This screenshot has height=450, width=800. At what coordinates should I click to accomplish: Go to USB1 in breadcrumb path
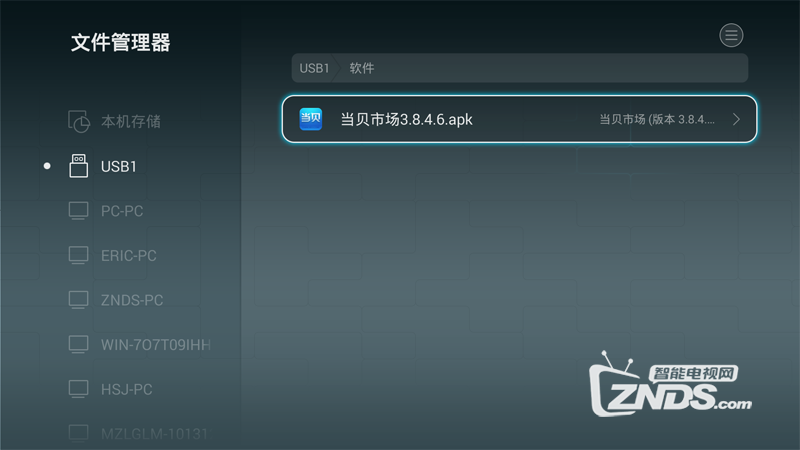(314, 68)
